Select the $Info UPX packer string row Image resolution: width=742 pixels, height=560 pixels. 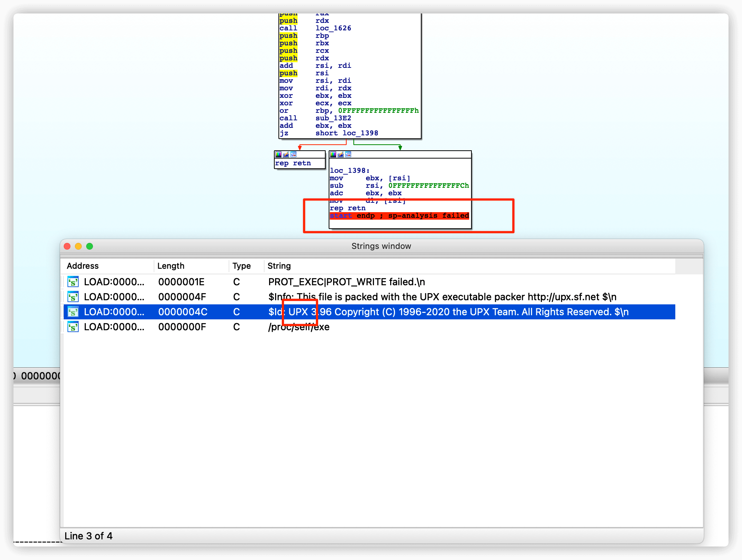[369, 297]
